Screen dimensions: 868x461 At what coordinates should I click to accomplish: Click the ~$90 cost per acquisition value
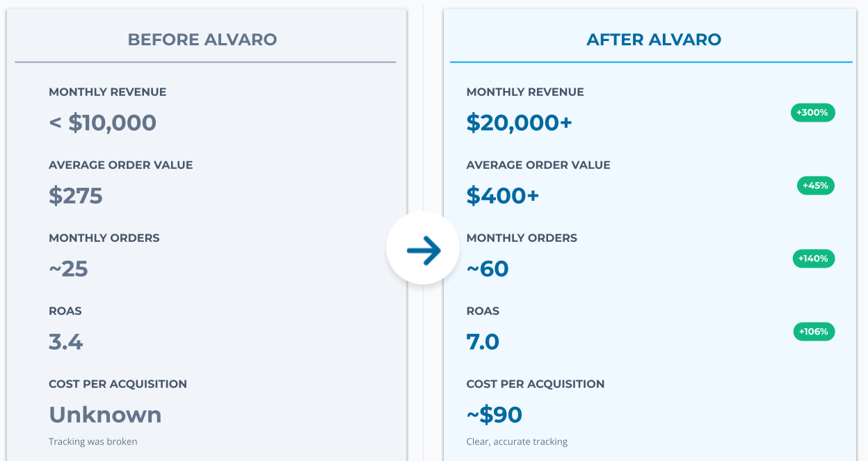pos(495,415)
